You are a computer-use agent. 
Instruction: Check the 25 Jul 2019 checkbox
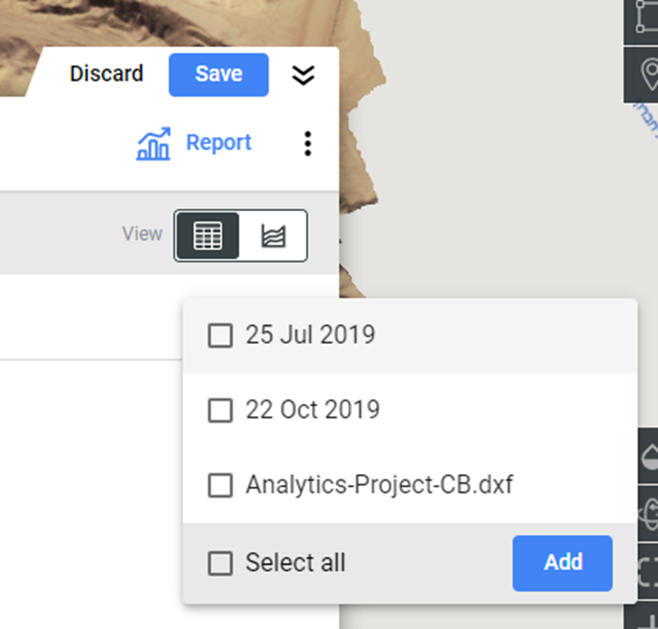click(x=220, y=335)
